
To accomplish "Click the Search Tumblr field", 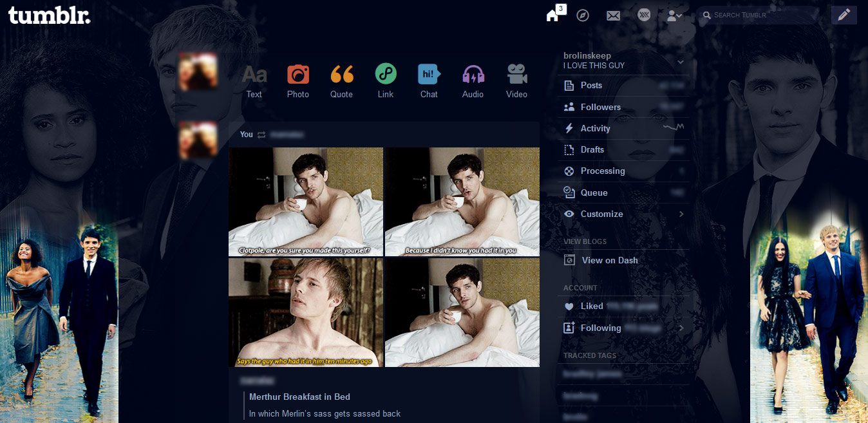I will [760, 15].
